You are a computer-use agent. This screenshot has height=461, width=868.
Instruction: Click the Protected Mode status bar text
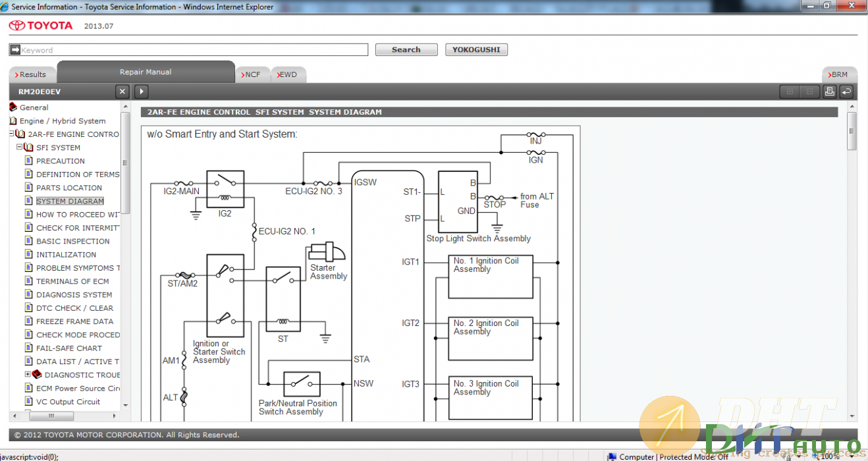tap(694, 456)
